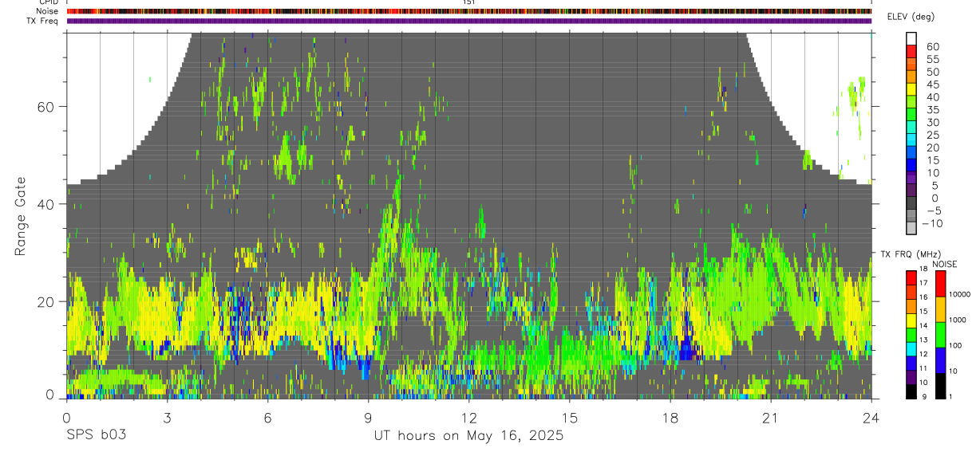Image resolution: width=980 pixels, height=452 pixels.
Task: Select the light gray -10 elevation swatch
Action: (x=911, y=230)
